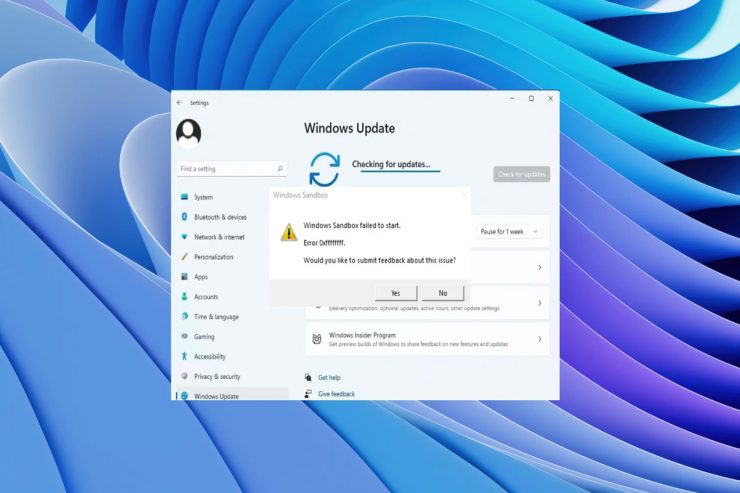Open Privacy & security settings
Screen dimensions: 740x493
[x=217, y=376]
